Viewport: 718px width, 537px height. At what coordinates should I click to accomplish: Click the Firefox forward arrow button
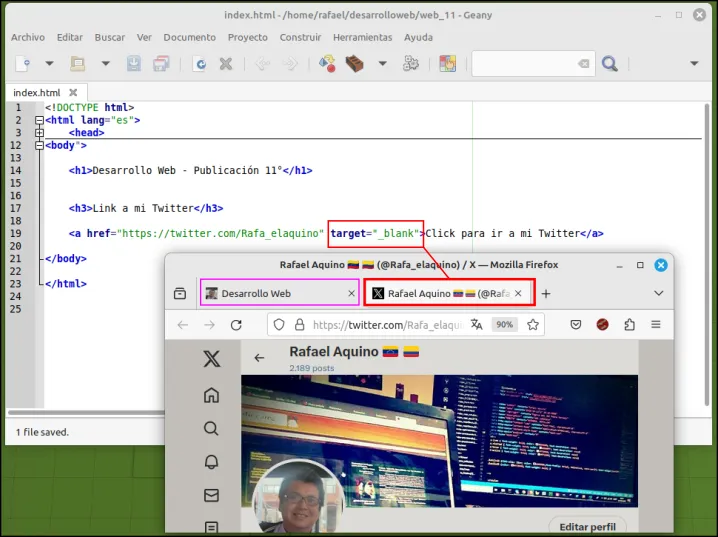click(209, 325)
